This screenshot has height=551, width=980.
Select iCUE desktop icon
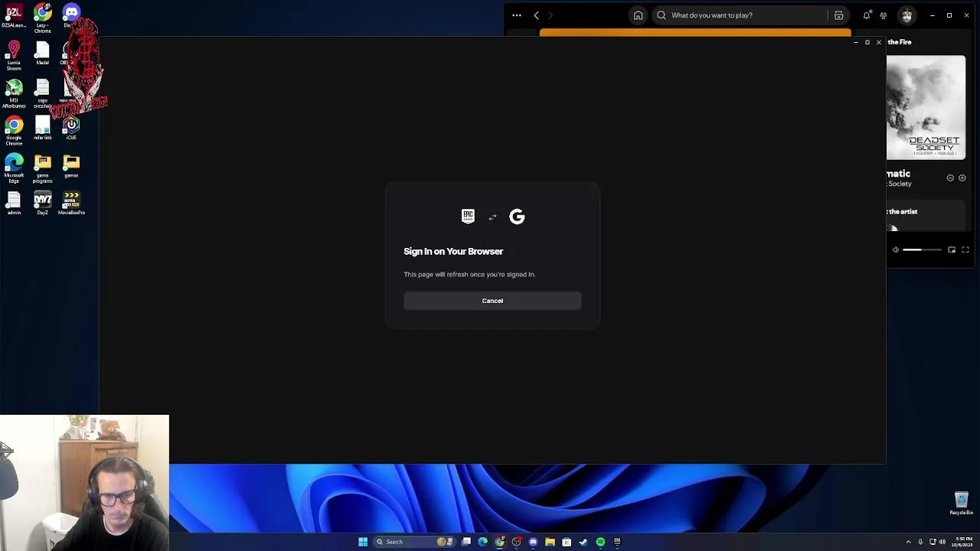pos(71,129)
